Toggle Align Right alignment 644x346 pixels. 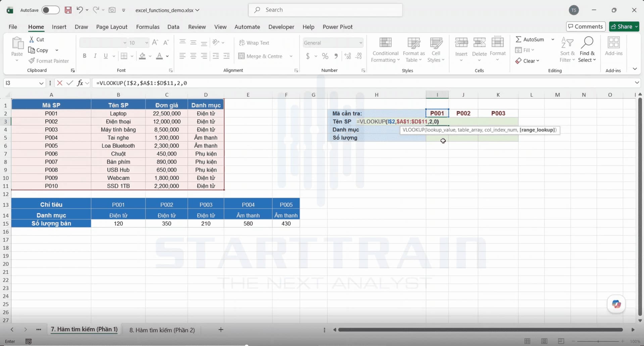click(x=204, y=56)
